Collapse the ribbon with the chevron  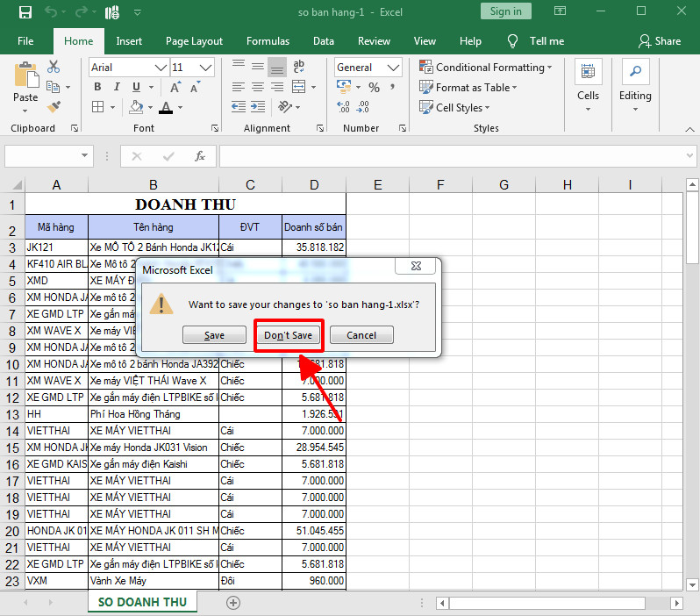click(x=689, y=129)
